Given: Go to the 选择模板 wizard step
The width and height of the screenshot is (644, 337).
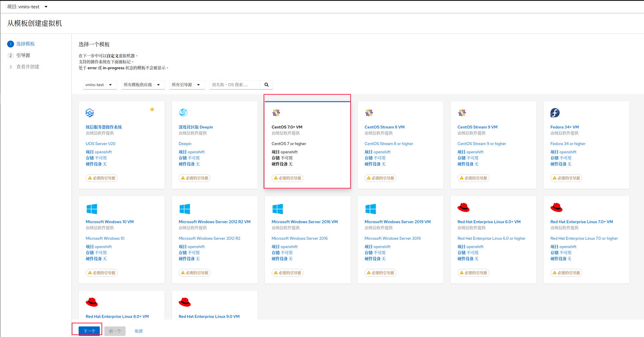Looking at the screenshot, I should point(25,44).
